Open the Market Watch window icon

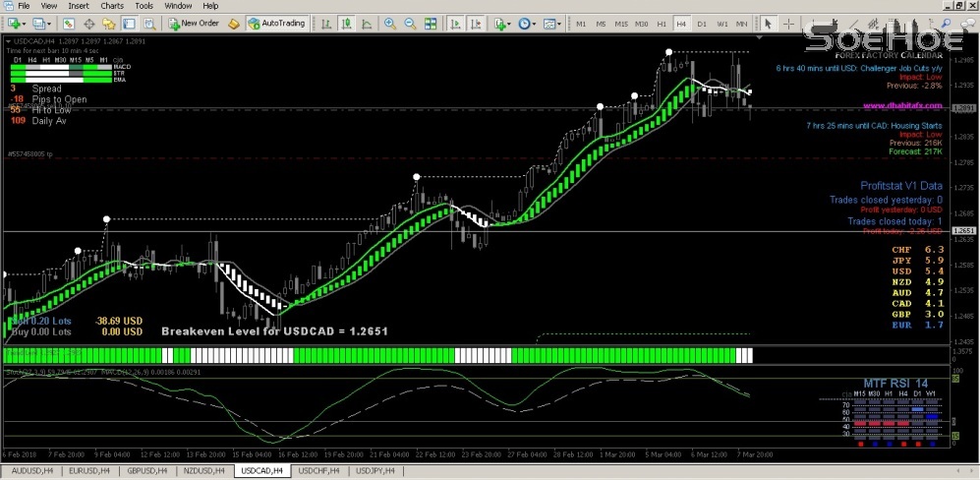(x=69, y=23)
